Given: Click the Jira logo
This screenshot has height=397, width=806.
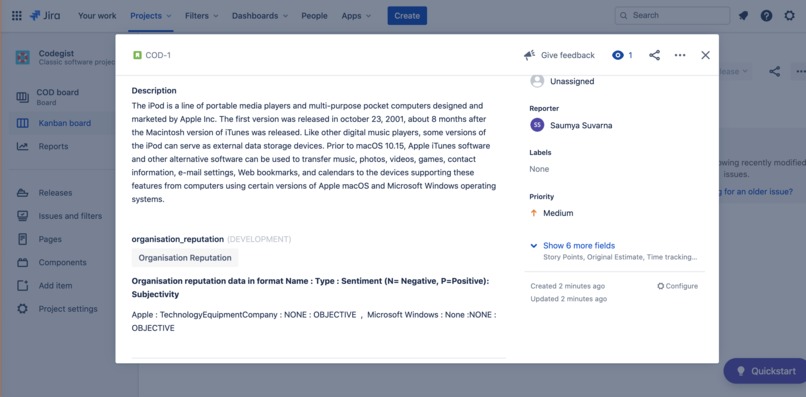Looking at the screenshot, I should coord(45,15).
